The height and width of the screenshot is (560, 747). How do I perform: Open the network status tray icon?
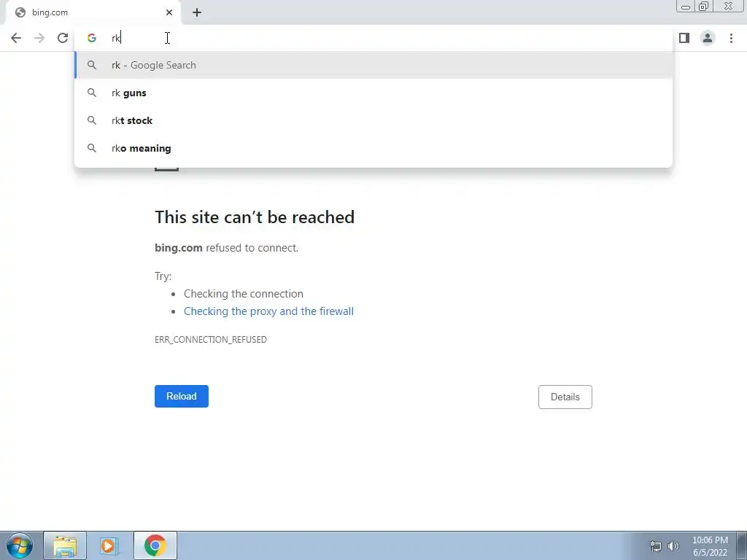tap(656, 546)
